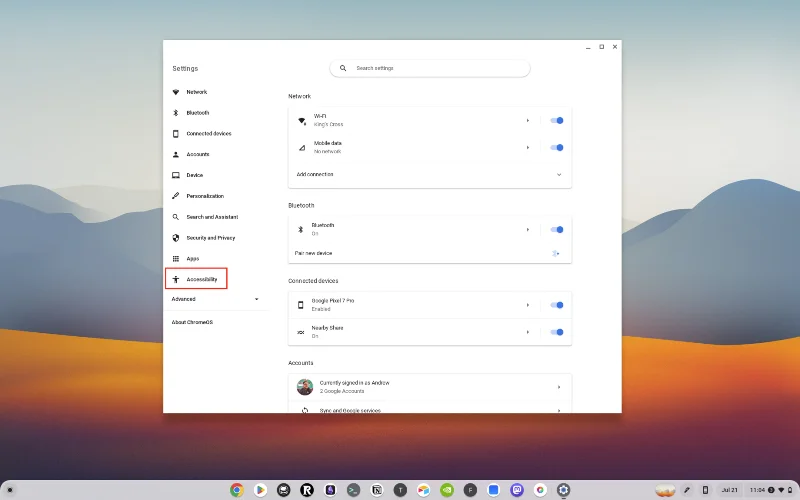Image resolution: width=800 pixels, height=500 pixels.
Task: Launch the solid blue square shelf app
Action: pos(493,490)
